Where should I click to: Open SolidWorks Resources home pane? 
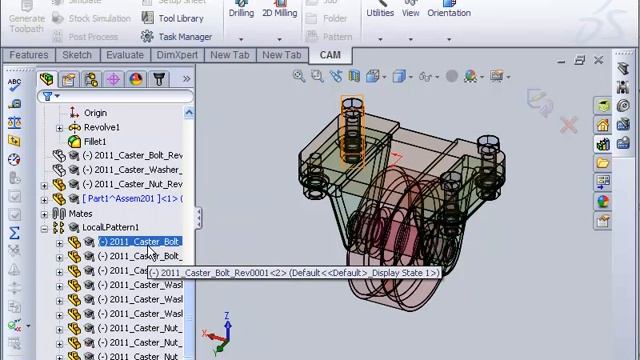pos(602,124)
